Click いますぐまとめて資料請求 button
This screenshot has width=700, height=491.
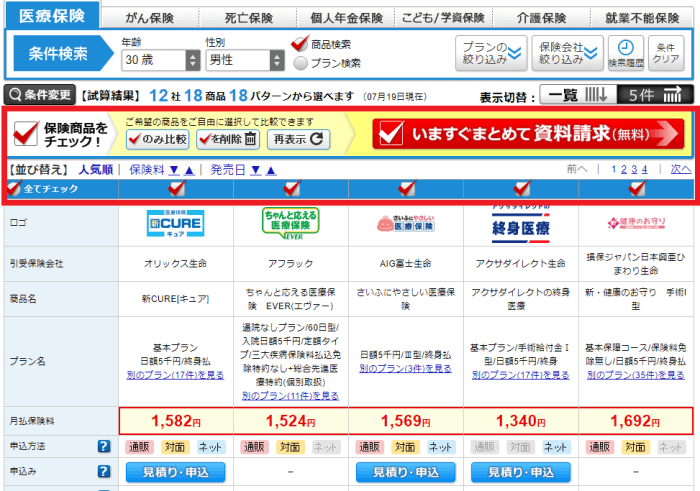coord(528,133)
